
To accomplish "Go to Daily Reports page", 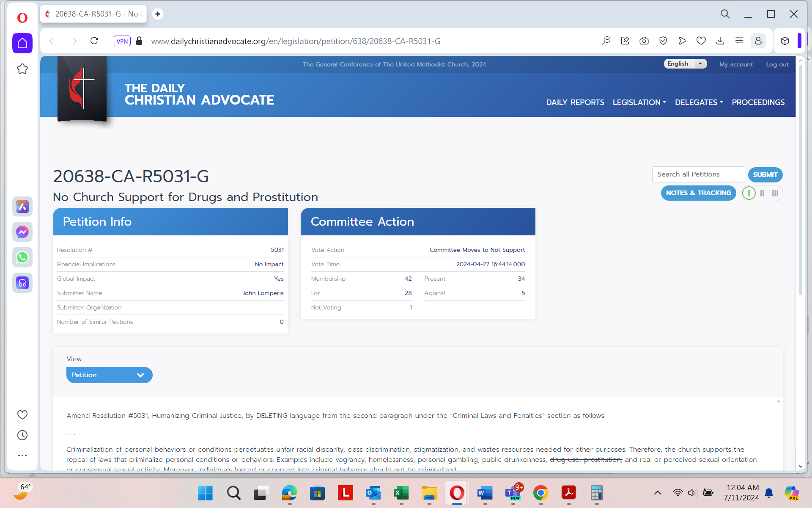I will [x=575, y=102].
